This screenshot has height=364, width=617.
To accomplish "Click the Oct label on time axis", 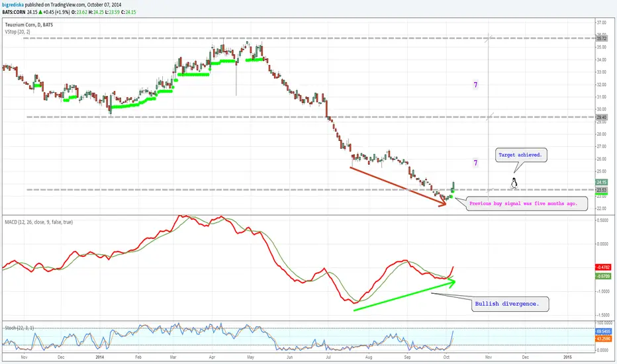I will click(x=446, y=357).
